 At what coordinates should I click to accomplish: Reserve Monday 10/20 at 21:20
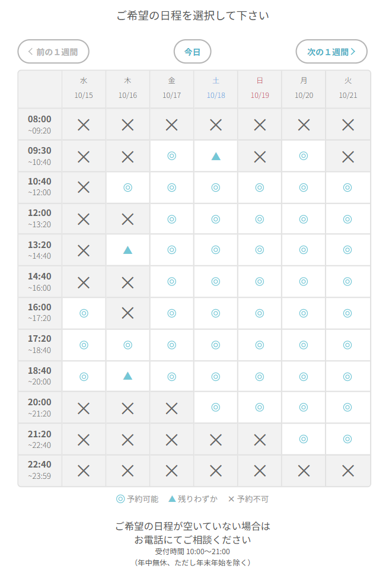[x=304, y=439]
